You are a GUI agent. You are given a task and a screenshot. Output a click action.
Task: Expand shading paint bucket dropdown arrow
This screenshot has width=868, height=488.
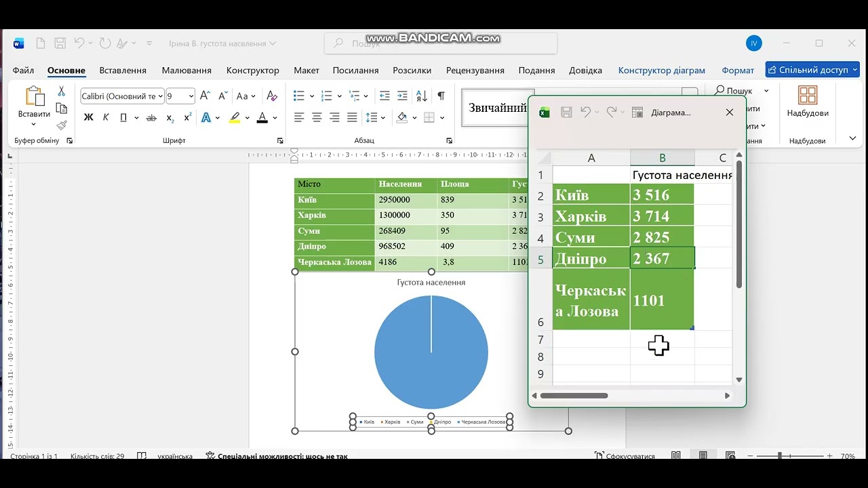(x=414, y=118)
